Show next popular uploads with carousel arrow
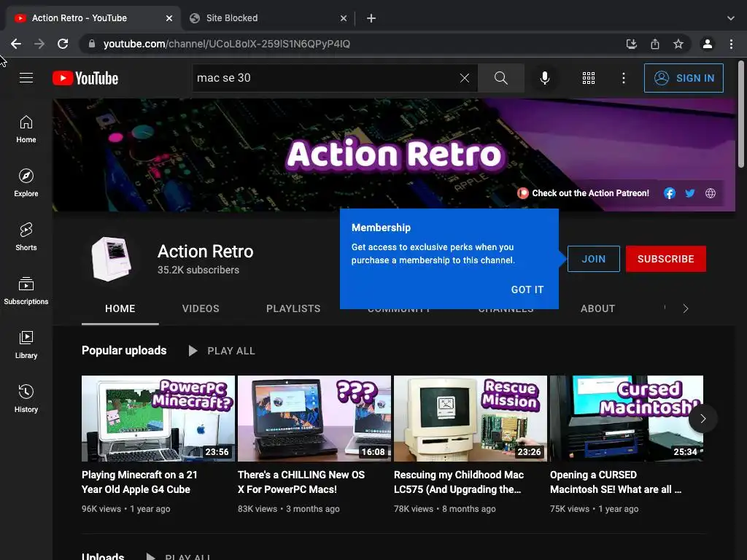Screen dimensions: 747x560 [703, 419]
